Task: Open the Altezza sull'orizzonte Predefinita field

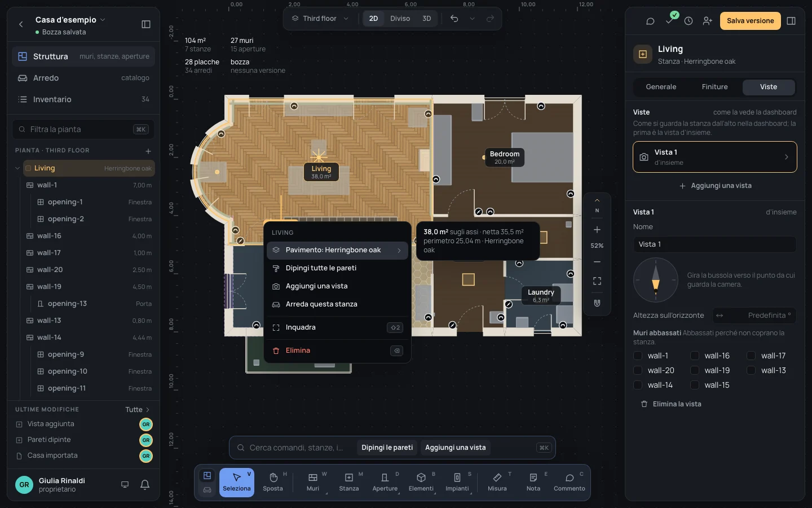Action: pos(754,316)
